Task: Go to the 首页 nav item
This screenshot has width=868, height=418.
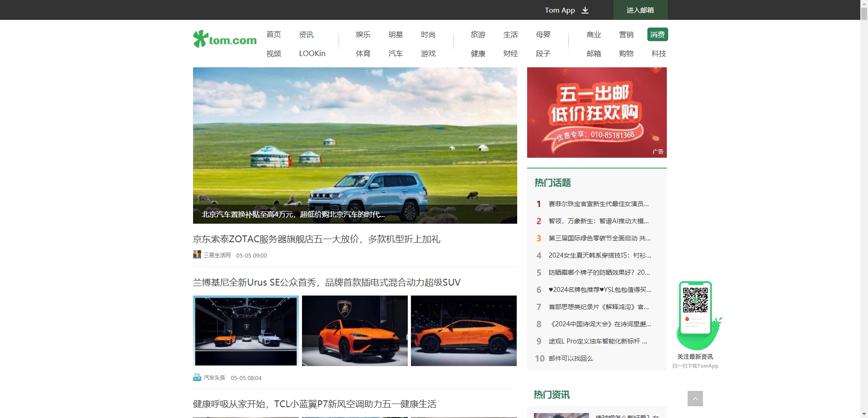Action: point(274,34)
